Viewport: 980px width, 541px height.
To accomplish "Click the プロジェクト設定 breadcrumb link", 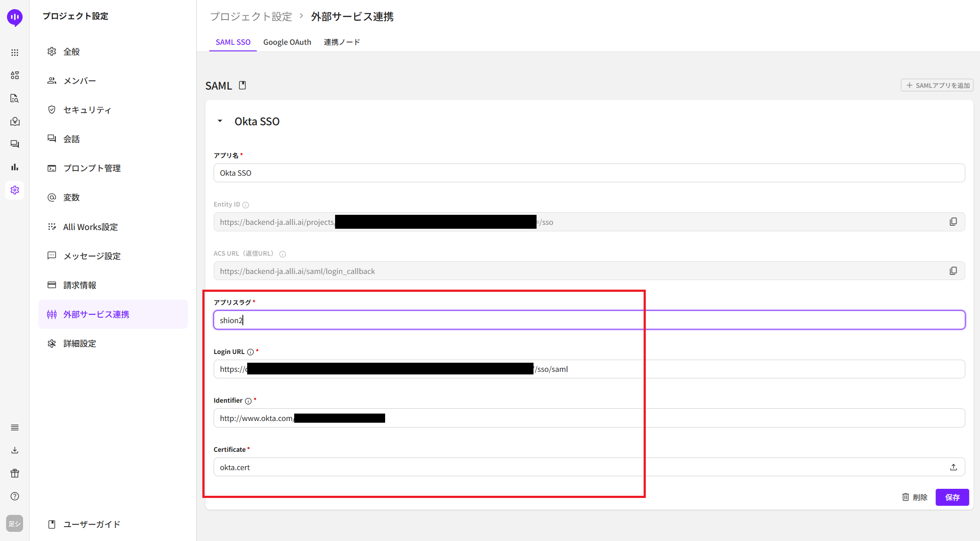I will point(251,17).
